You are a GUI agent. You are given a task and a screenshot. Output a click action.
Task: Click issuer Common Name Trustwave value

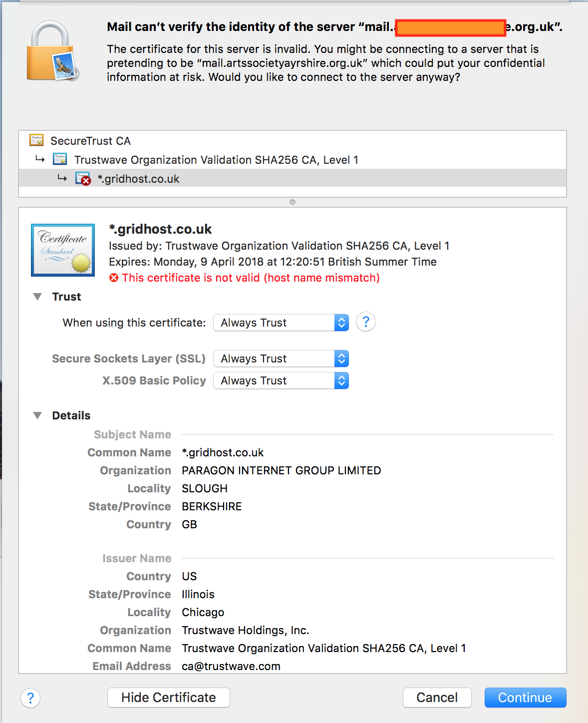click(x=324, y=648)
